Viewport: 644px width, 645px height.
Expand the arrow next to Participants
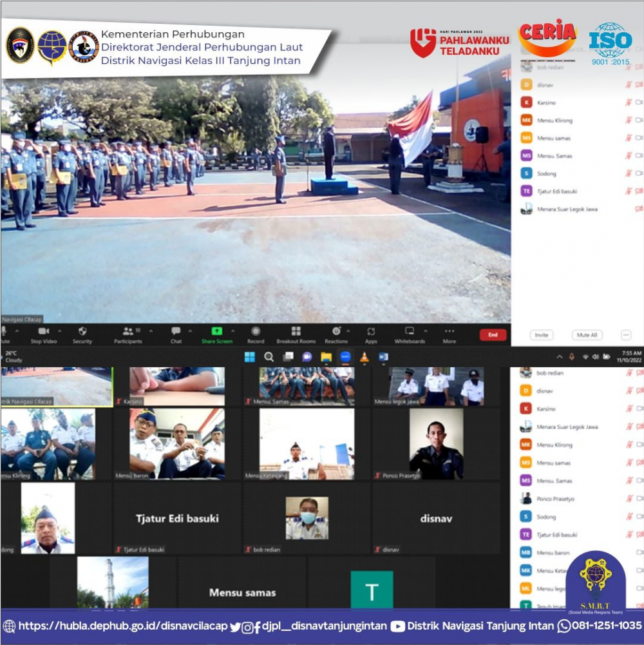coord(151,331)
